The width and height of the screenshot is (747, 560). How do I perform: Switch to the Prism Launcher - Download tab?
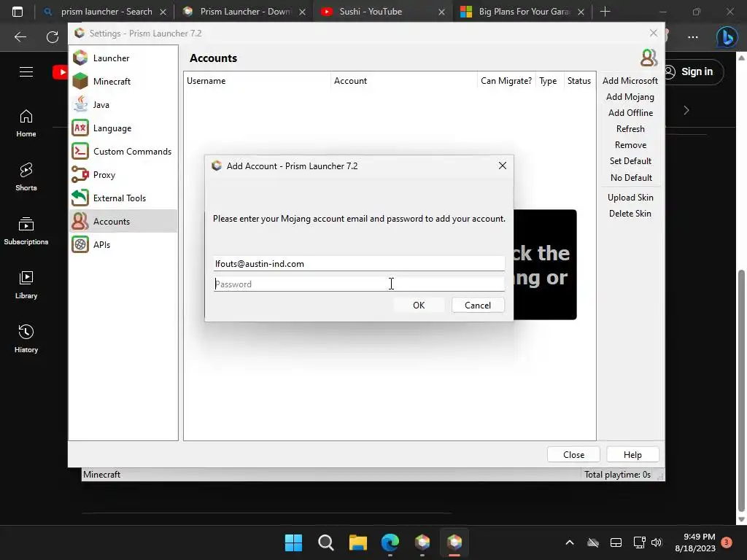pos(244,12)
